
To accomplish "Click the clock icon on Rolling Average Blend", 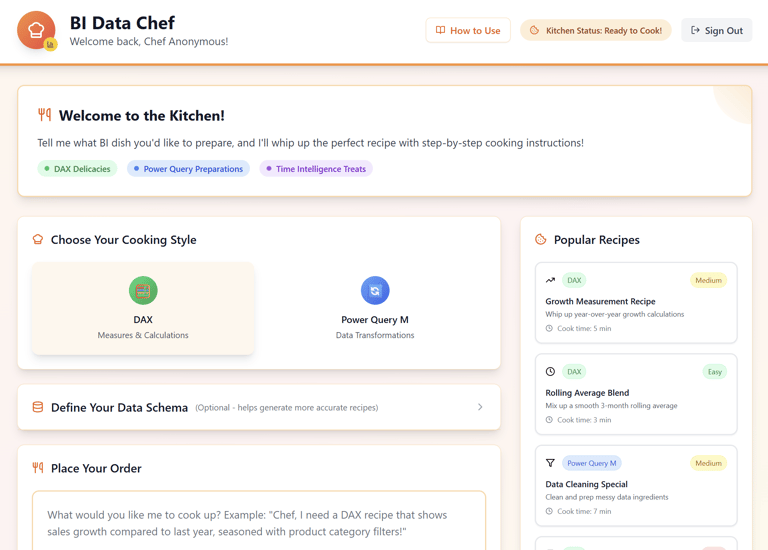I will [x=551, y=372].
